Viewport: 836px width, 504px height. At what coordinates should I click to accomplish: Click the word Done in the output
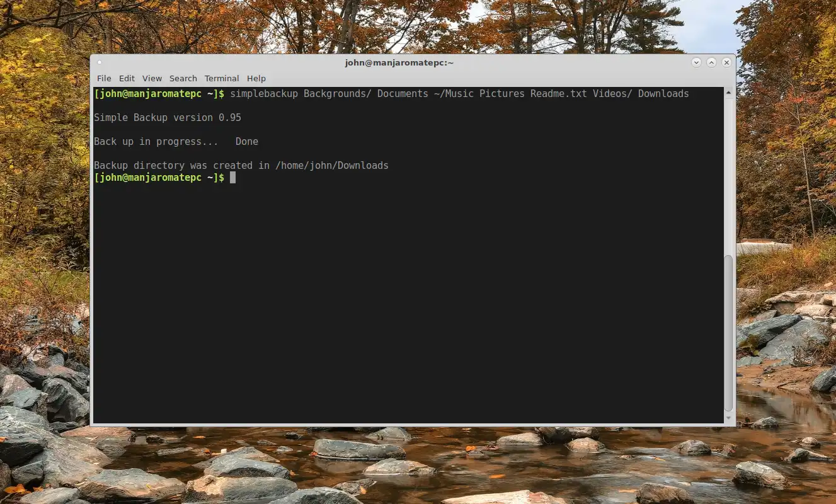point(247,142)
